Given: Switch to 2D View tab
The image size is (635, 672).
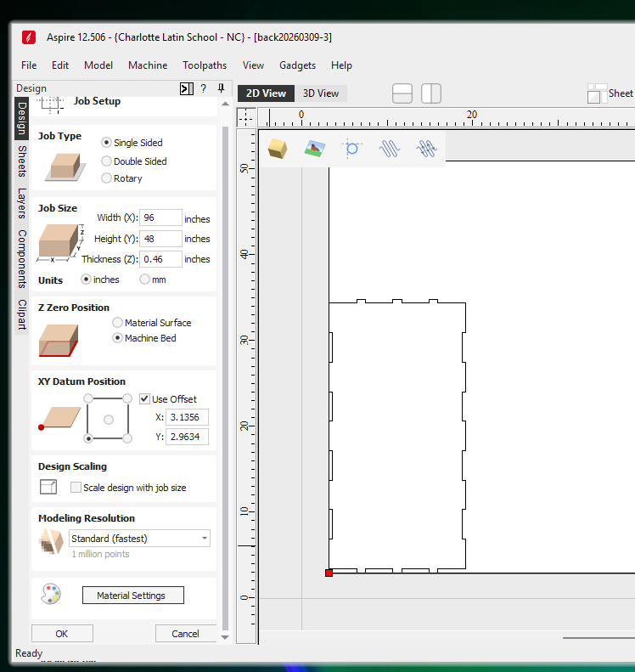Looking at the screenshot, I should coord(266,93).
